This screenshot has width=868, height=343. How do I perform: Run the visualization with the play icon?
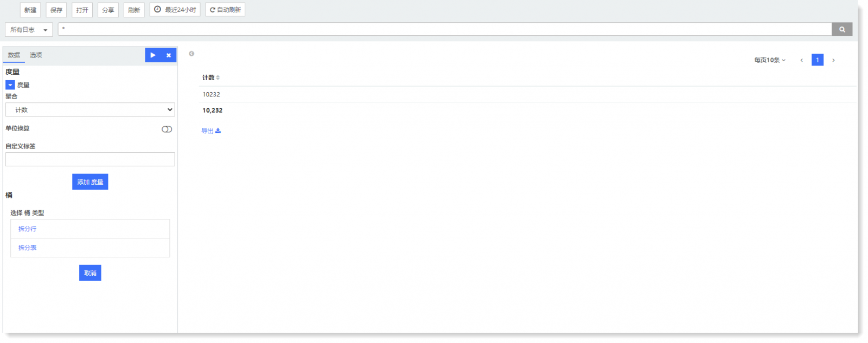pyautogui.click(x=153, y=55)
